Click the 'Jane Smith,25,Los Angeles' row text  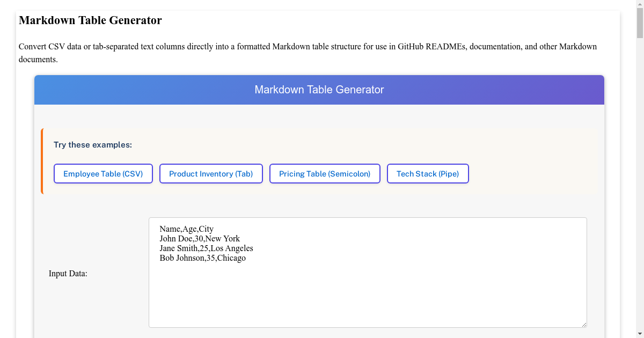coord(206,248)
